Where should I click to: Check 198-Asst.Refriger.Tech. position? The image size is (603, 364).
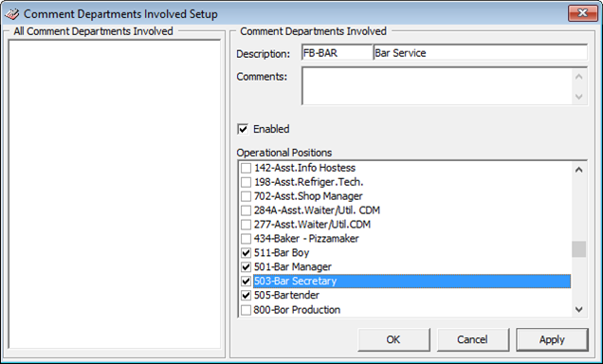[x=246, y=182]
